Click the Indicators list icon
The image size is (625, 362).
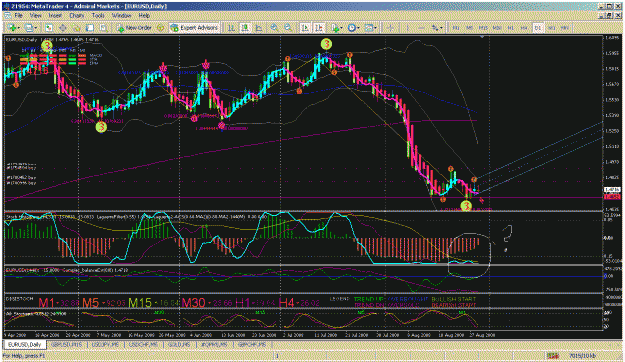pyautogui.click(x=335, y=28)
